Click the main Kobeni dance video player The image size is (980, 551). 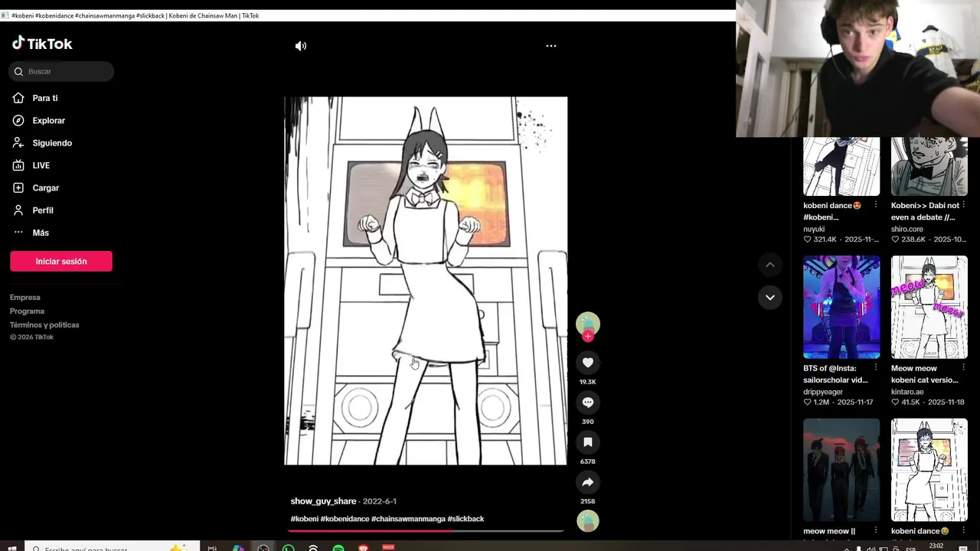coord(426,281)
